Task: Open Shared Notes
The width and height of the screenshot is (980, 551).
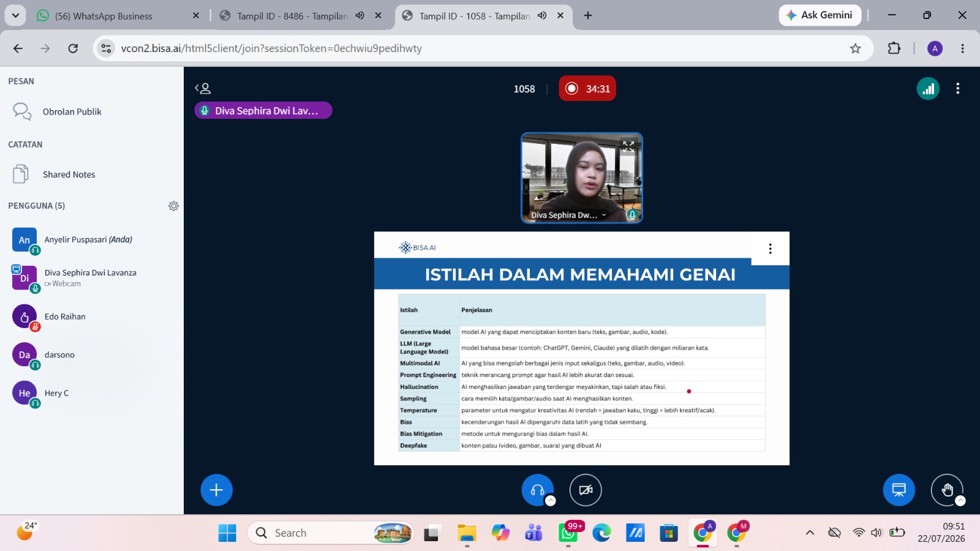Action: click(x=92, y=174)
